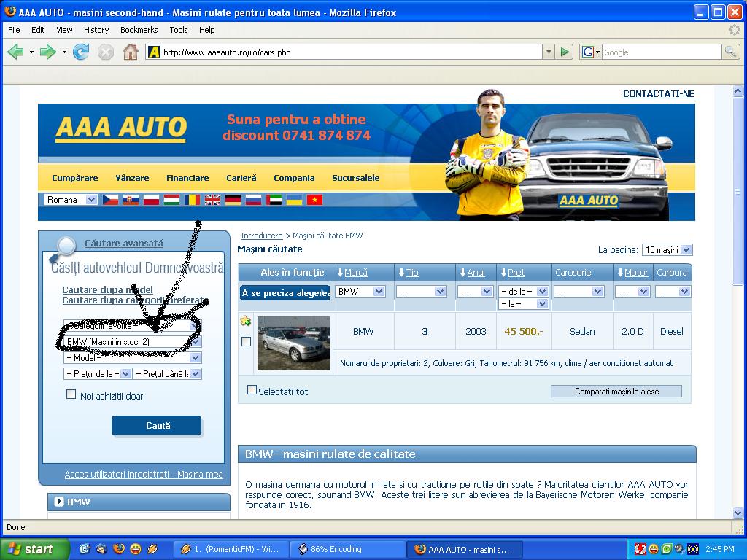This screenshot has width=747, height=560.
Task: Click the green Forward arrow
Action: click(47, 52)
